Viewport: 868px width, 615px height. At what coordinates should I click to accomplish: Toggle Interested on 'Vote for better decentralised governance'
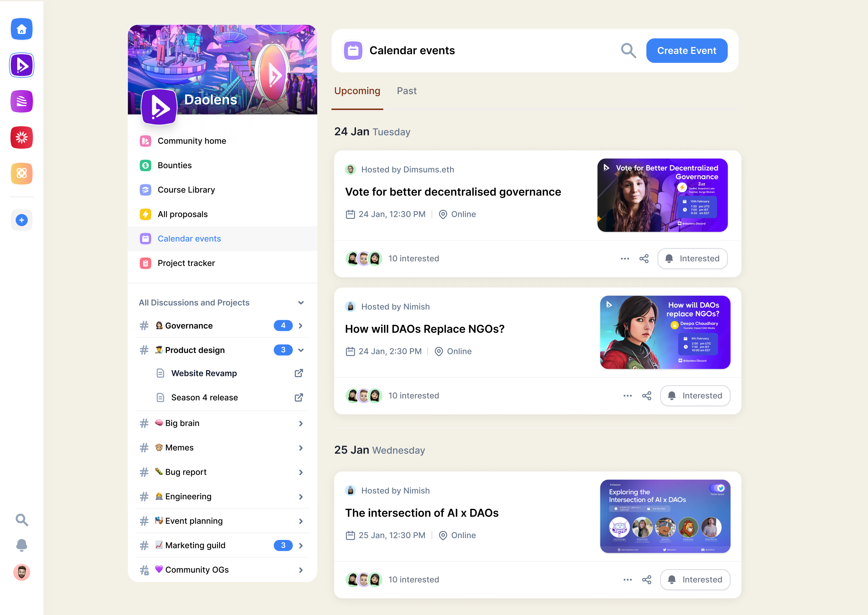click(x=692, y=259)
